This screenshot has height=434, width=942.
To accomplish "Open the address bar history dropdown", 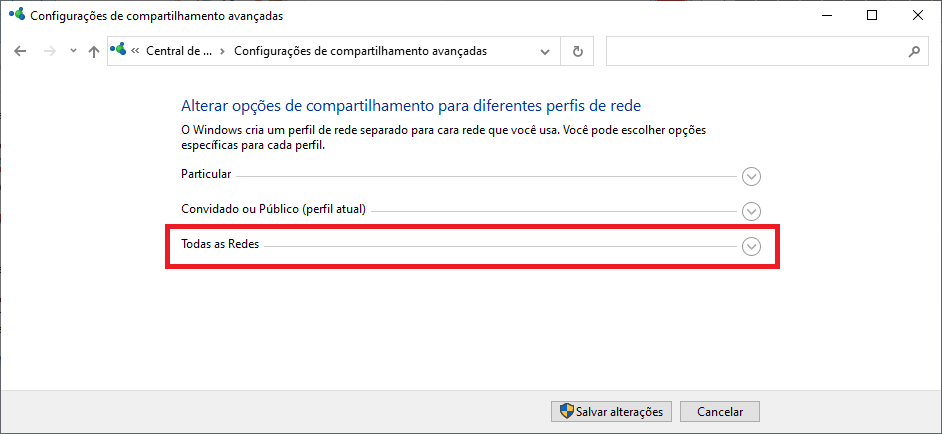I will pos(545,51).
